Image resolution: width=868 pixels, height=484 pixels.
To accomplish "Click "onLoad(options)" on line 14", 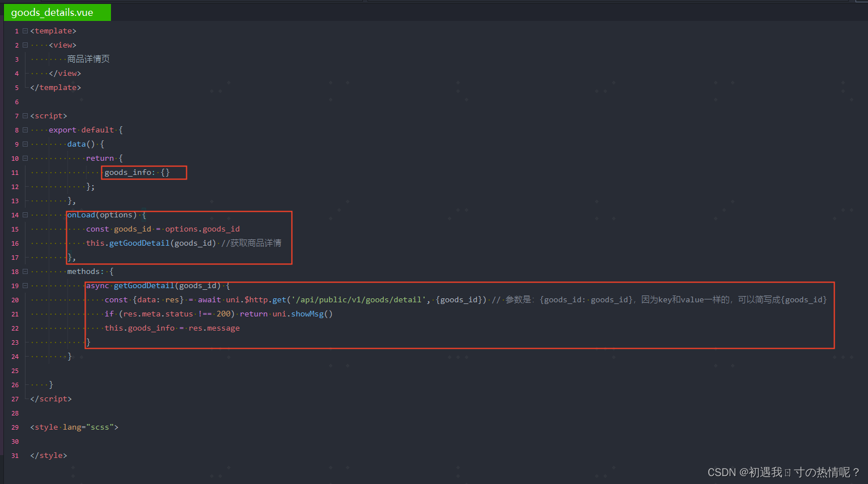I will point(102,215).
